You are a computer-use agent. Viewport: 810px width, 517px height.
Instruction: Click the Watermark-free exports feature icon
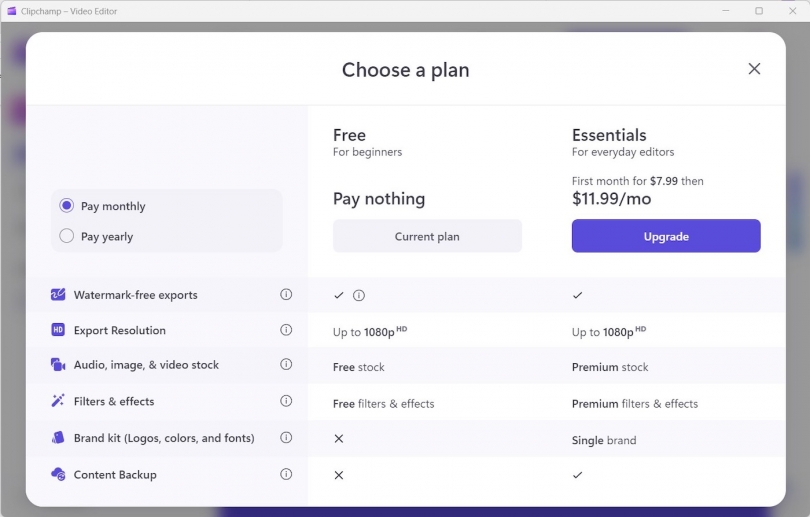(x=58, y=295)
